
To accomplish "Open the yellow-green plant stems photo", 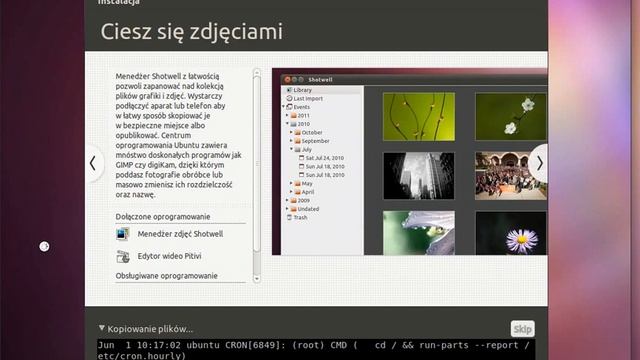I will click(419, 117).
